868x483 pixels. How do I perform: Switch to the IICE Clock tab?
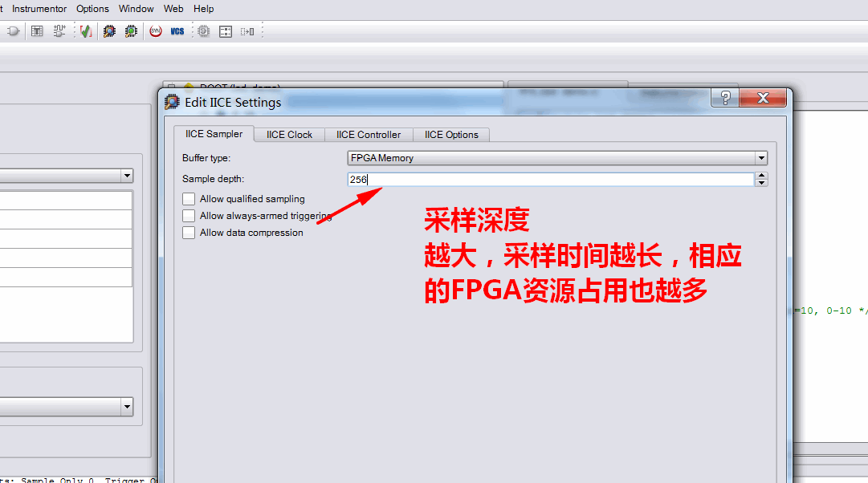pyautogui.click(x=290, y=135)
